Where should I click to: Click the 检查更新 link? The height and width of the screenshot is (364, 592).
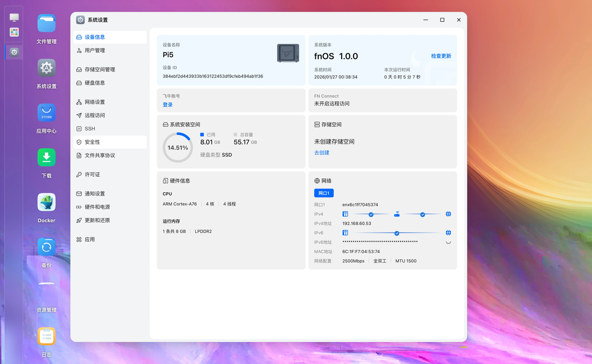[441, 56]
